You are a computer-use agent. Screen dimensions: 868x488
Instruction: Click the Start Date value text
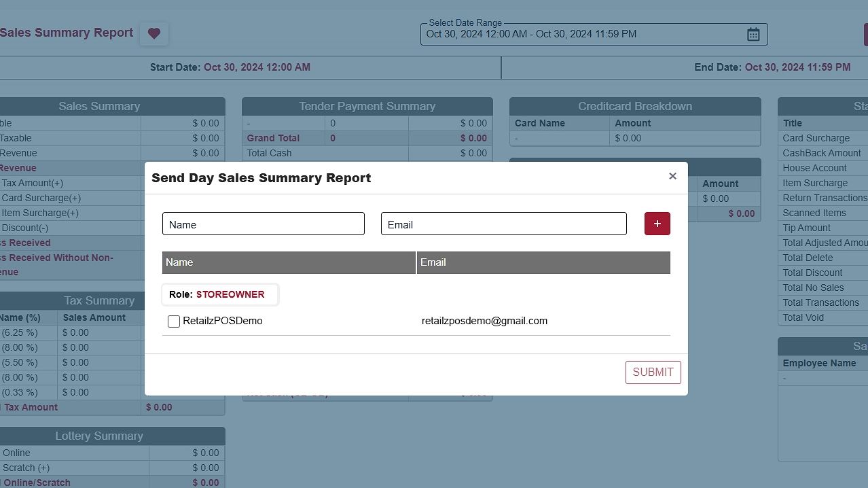(x=257, y=67)
